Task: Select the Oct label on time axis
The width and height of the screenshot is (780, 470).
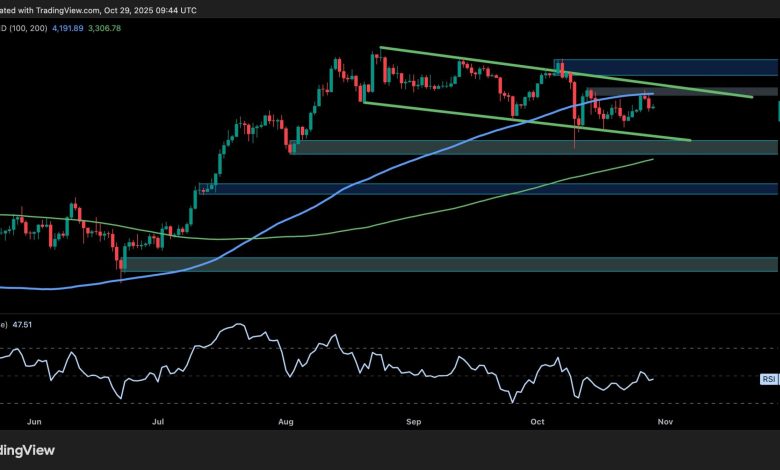Action: (x=538, y=422)
